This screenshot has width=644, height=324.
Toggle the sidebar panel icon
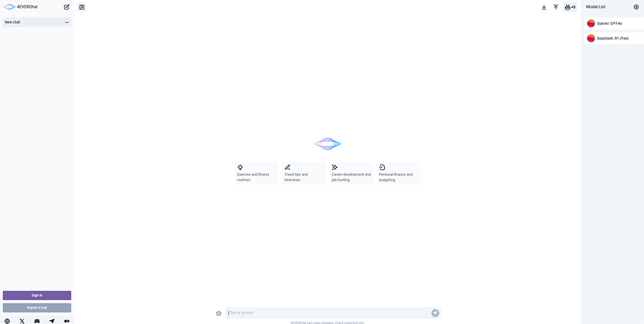(82, 7)
